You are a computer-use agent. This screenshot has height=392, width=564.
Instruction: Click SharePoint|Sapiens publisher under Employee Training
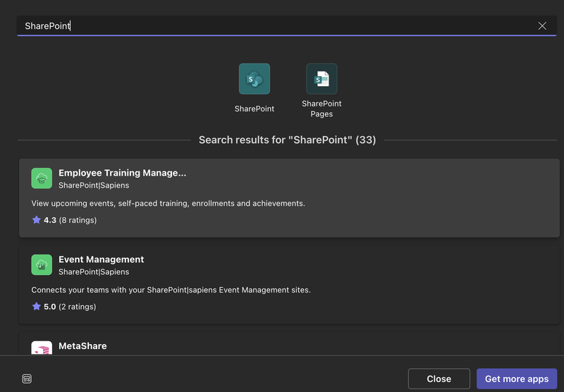[x=94, y=185]
